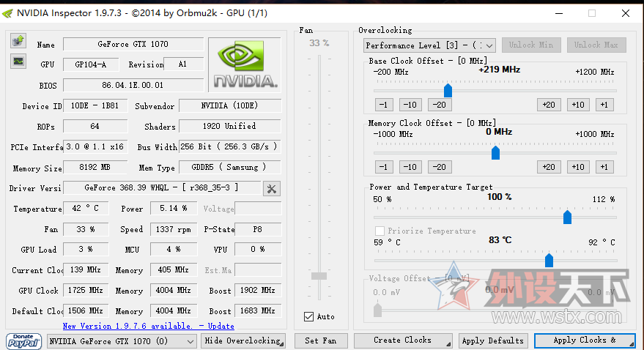Click Memory Clock -1 button
Image resolution: width=644 pixels, height=350 pixels.
coord(384,167)
